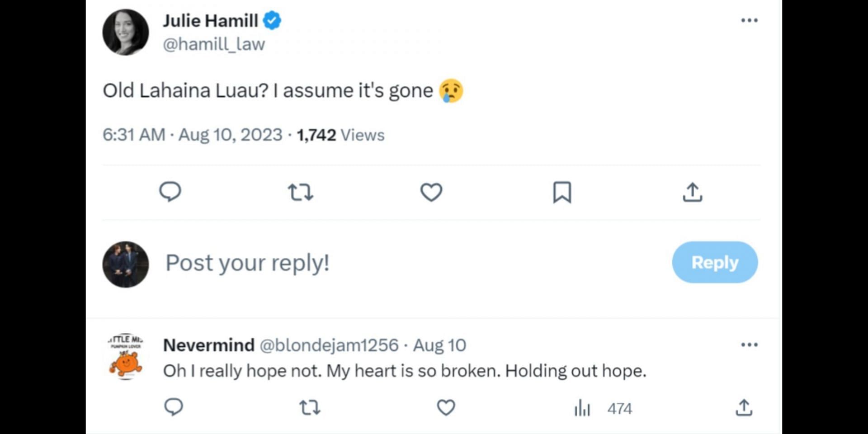This screenshot has width=868, height=434.
Task: Open the @blondejam1256 handle link
Action: [x=329, y=345]
